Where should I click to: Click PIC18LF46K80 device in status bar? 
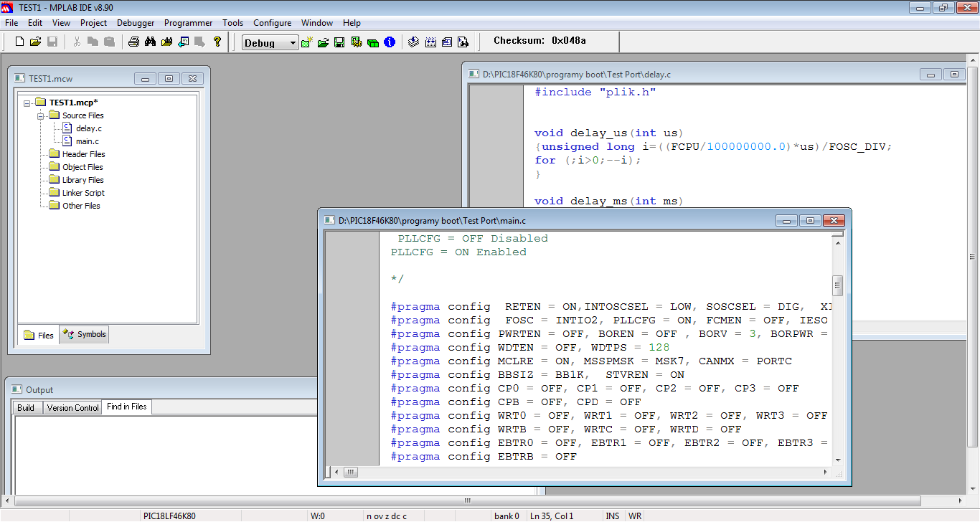[170, 516]
